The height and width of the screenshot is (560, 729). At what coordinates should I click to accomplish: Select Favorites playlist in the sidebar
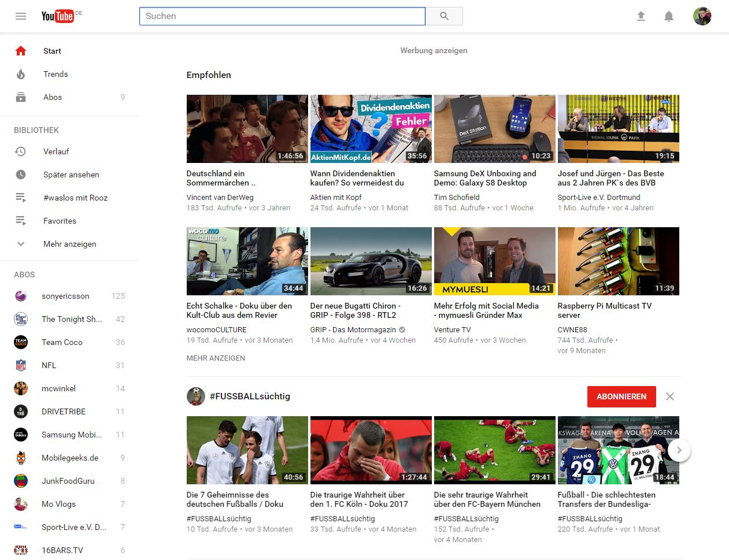pyautogui.click(x=69, y=221)
